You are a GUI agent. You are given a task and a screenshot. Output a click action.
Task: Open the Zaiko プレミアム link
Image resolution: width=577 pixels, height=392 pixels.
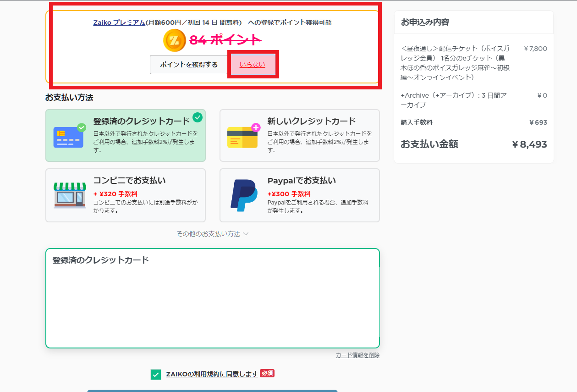tap(119, 22)
